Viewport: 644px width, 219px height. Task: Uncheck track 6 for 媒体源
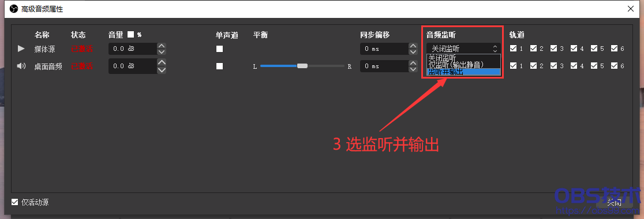click(614, 49)
